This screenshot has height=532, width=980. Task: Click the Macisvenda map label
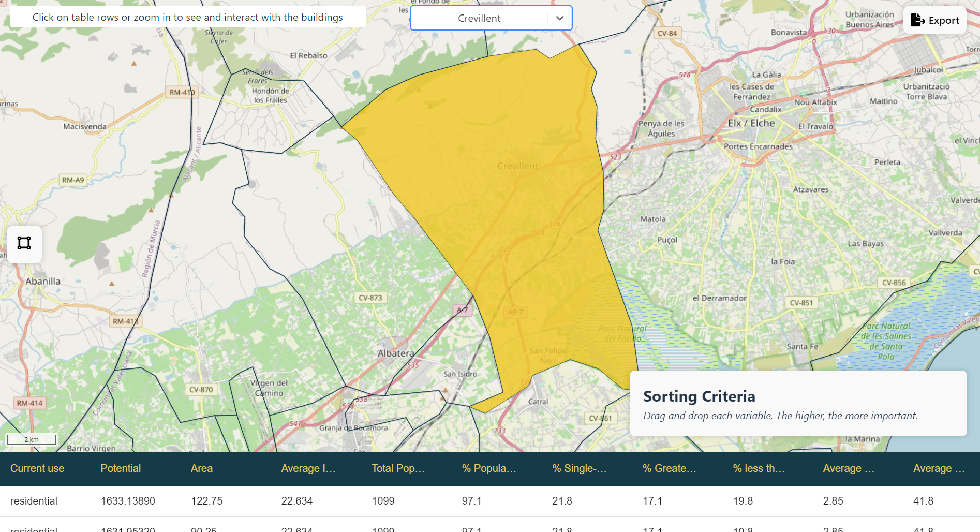point(85,126)
